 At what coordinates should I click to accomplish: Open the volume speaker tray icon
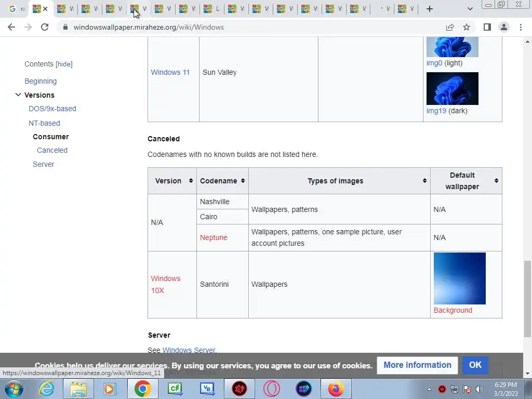point(480,389)
